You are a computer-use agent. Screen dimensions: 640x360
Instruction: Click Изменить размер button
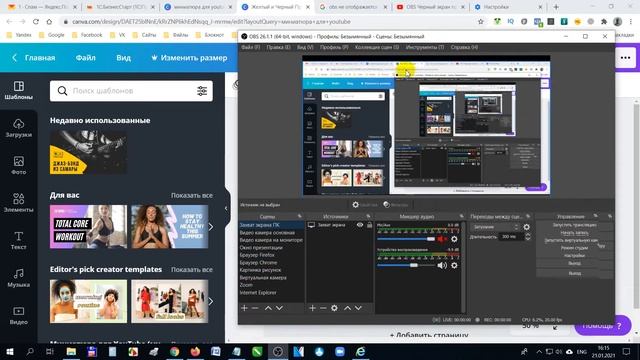(189, 58)
